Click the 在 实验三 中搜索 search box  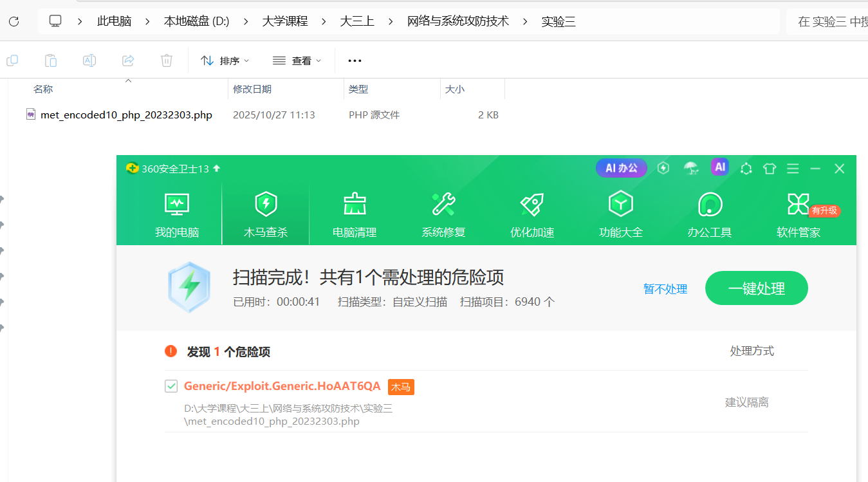(827, 21)
